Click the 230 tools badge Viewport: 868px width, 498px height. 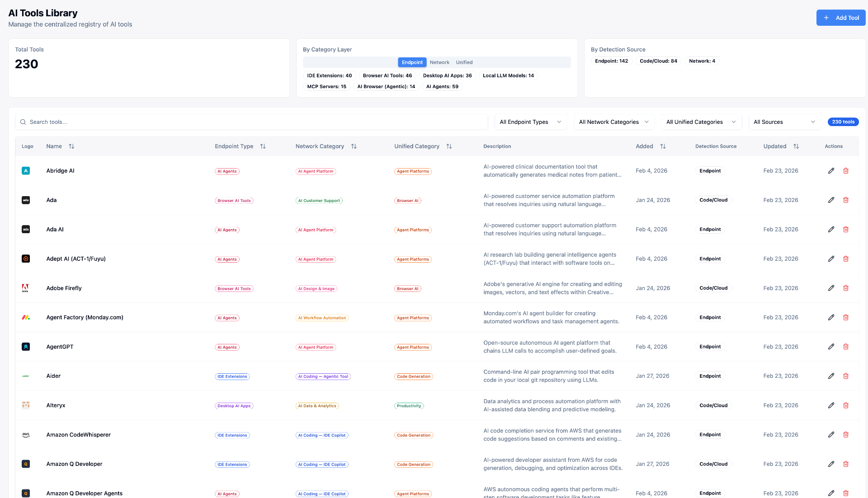pos(843,122)
